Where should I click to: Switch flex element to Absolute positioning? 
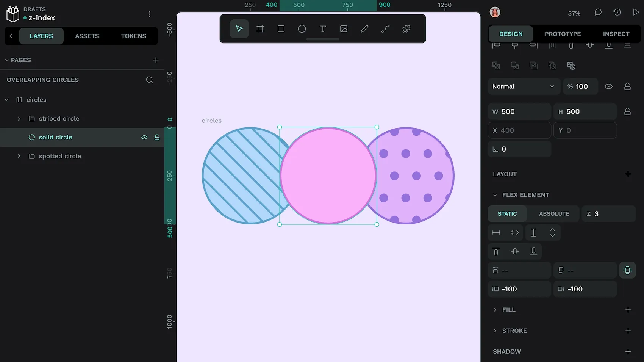tap(554, 214)
